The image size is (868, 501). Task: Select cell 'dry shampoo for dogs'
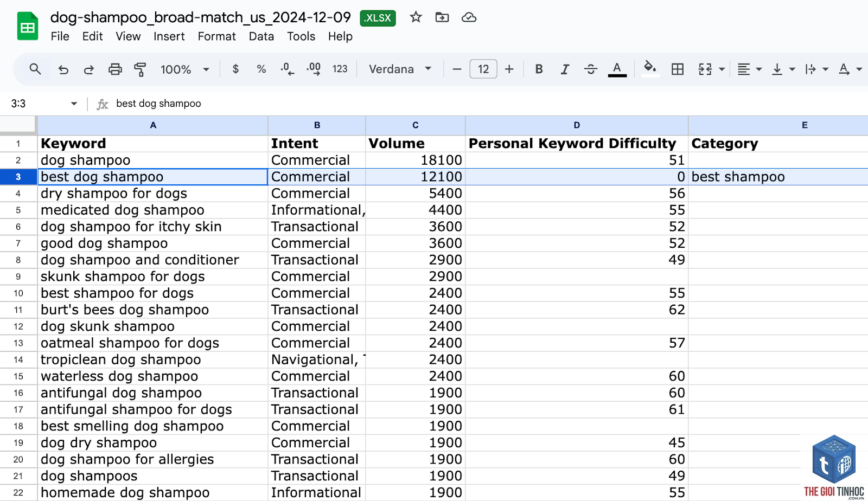click(x=153, y=194)
